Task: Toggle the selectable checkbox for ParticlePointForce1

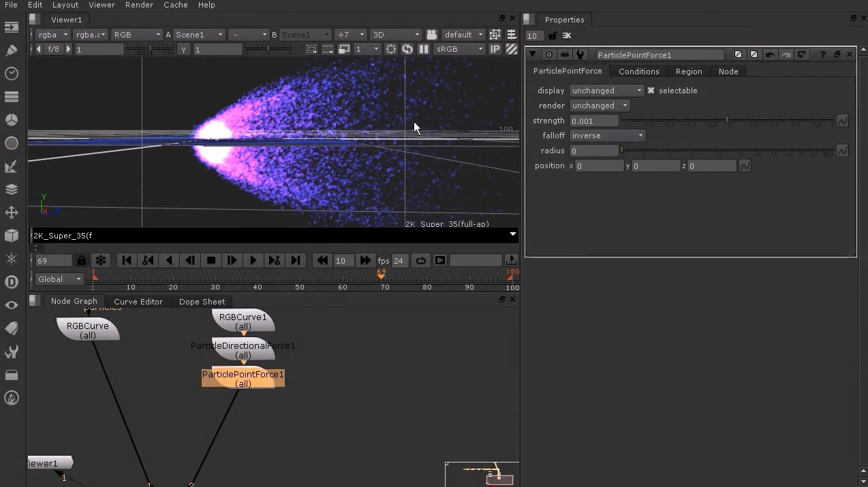Action: [651, 90]
